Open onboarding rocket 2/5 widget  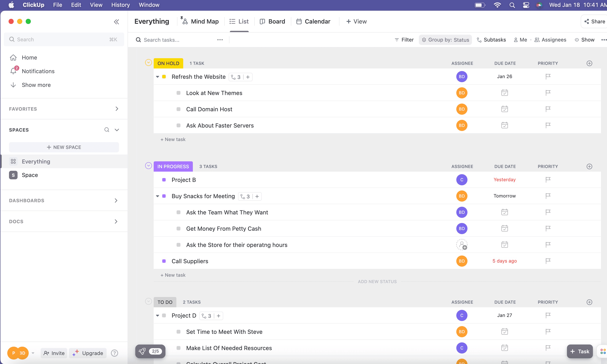coord(150,351)
